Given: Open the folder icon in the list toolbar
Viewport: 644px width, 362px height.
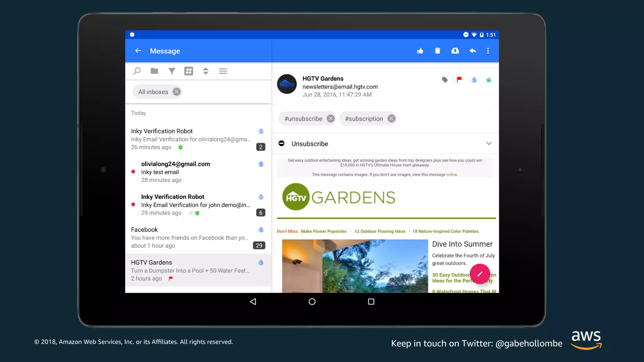Looking at the screenshot, I should pos(154,71).
